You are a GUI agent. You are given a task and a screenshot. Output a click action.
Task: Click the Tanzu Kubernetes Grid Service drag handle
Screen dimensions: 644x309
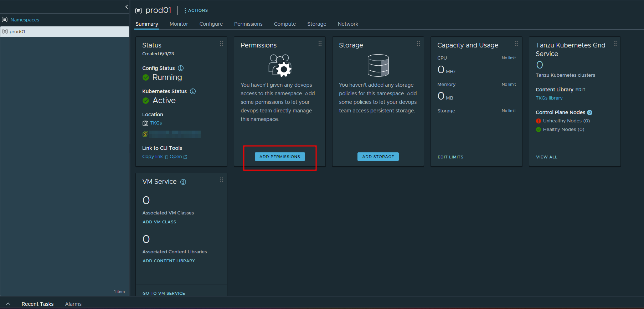pos(615,44)
